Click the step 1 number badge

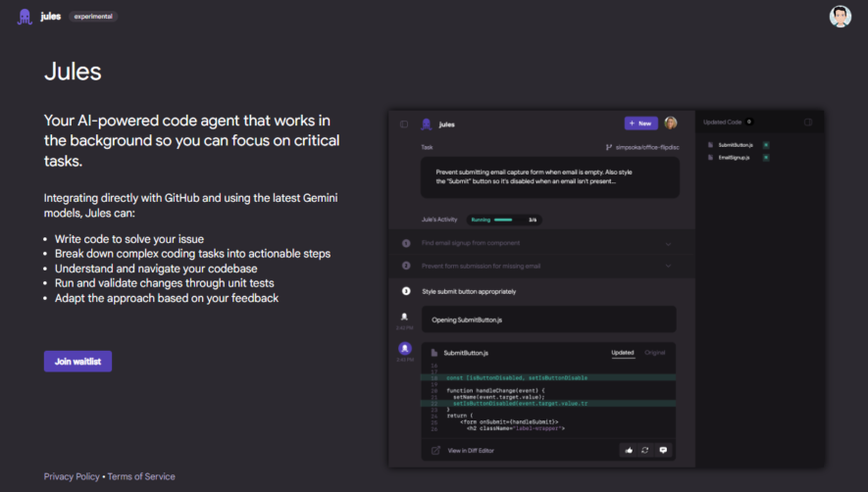[x=406, y=243]
